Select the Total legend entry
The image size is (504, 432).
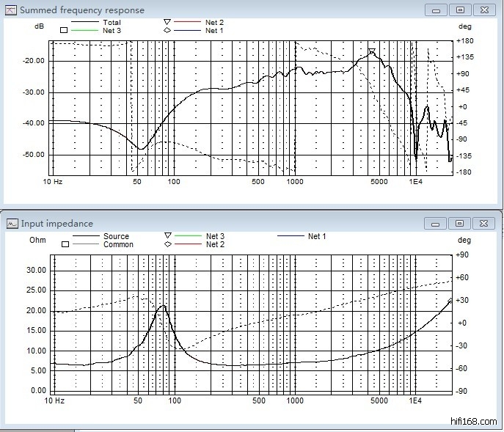(x=112, y=23)
